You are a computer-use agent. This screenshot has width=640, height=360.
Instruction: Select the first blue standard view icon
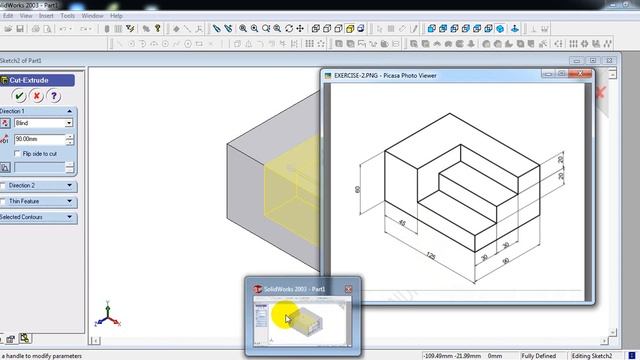[431, 29]
